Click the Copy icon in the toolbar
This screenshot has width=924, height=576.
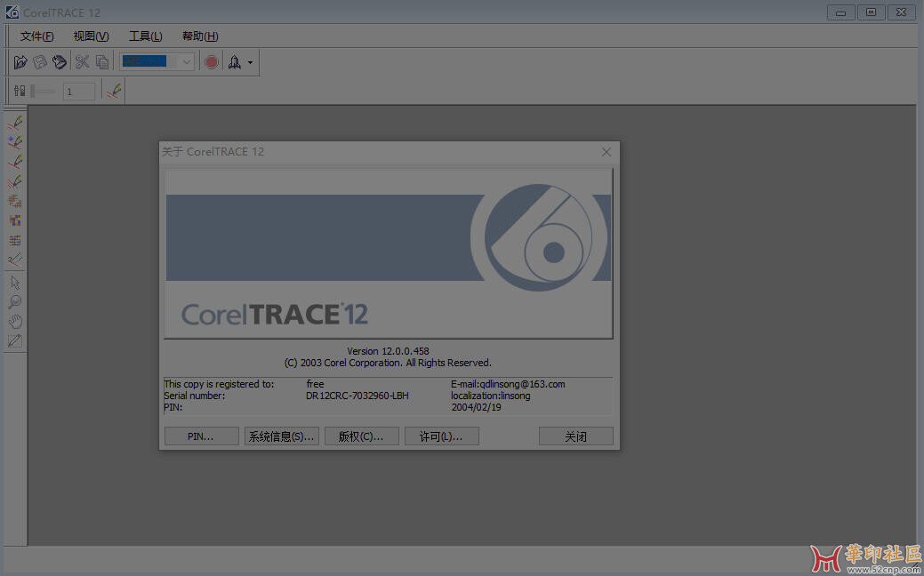click(x=102, y=62)
